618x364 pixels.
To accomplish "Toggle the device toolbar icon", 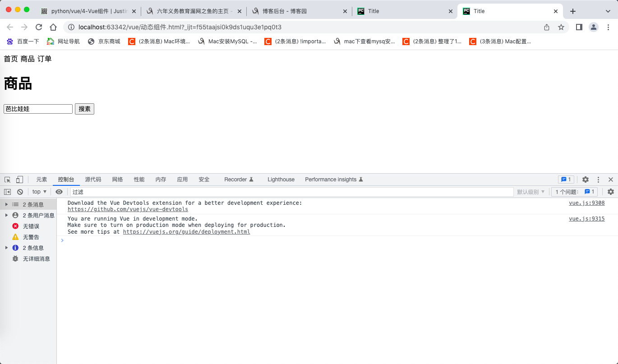I will pos(19,180).
